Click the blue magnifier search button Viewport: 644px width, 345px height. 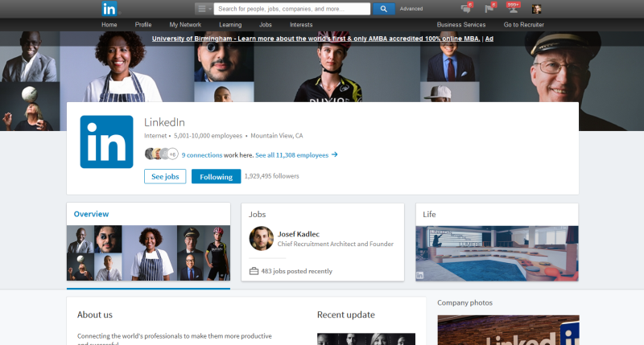[384, 9]
